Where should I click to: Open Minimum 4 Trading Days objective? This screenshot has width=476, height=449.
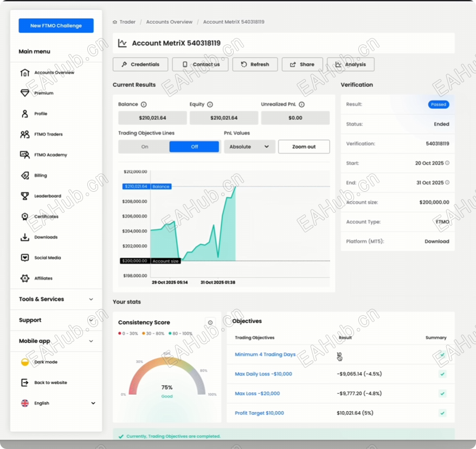tap(265, 354)
